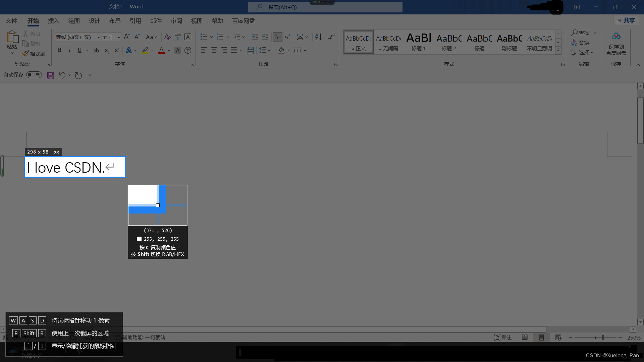
Task: Apply the 副标题 style
Action: click(x=509, y=42)
